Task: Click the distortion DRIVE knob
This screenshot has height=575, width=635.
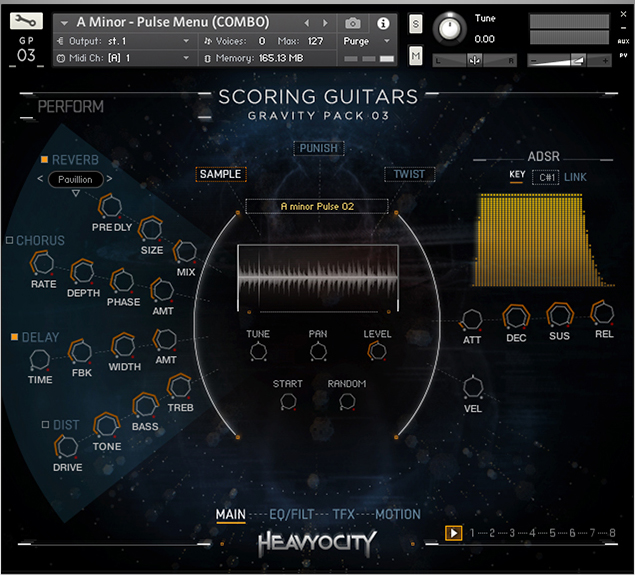Action: pos(66,447)
